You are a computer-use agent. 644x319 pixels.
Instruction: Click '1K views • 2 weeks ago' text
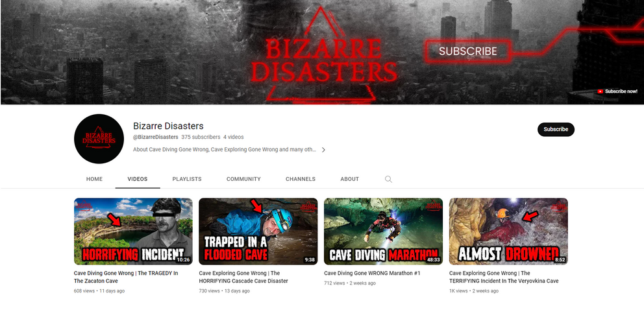[473, 291]
